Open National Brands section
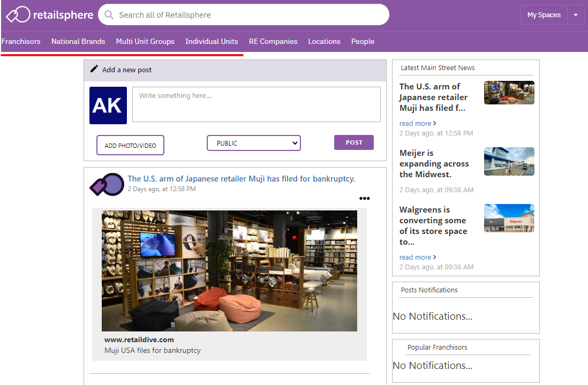This screenshot has height=385, width=588. pos(78,41)
